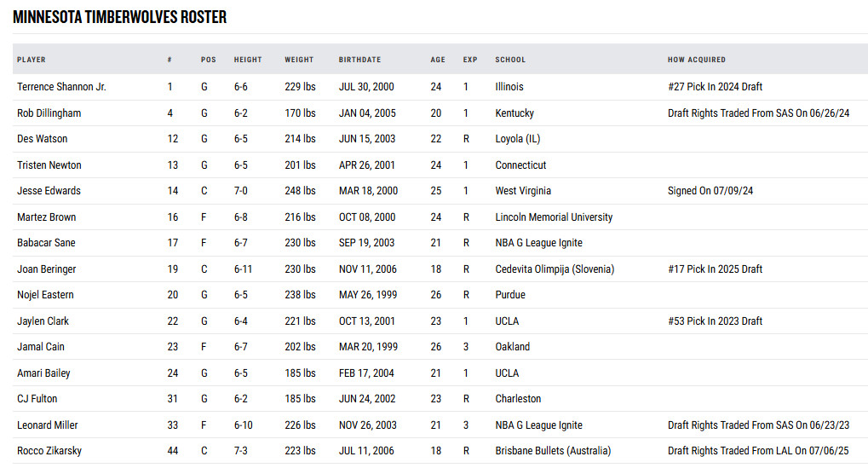This screenshot has width=868, height=468.
Task: Click Leonard Miller's name
Action: pos(47,425)
